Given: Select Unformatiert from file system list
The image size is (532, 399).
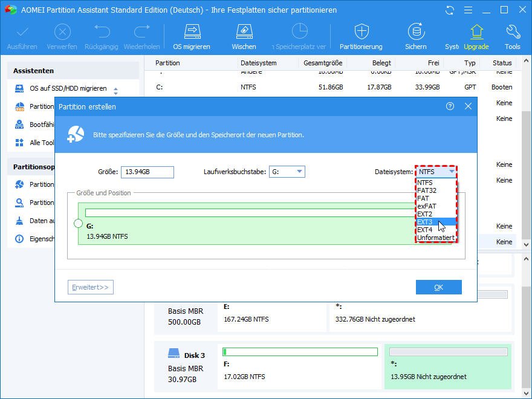Looking at the screenshot, I should click(436, 238).
